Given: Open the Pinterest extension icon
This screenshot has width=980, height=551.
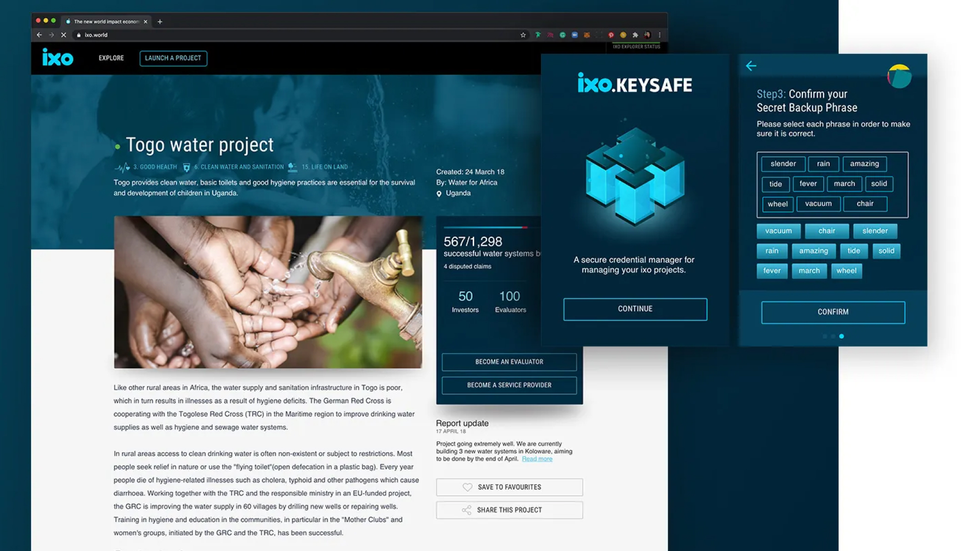Looking at the screenshot, I should [x=611, y=35].
